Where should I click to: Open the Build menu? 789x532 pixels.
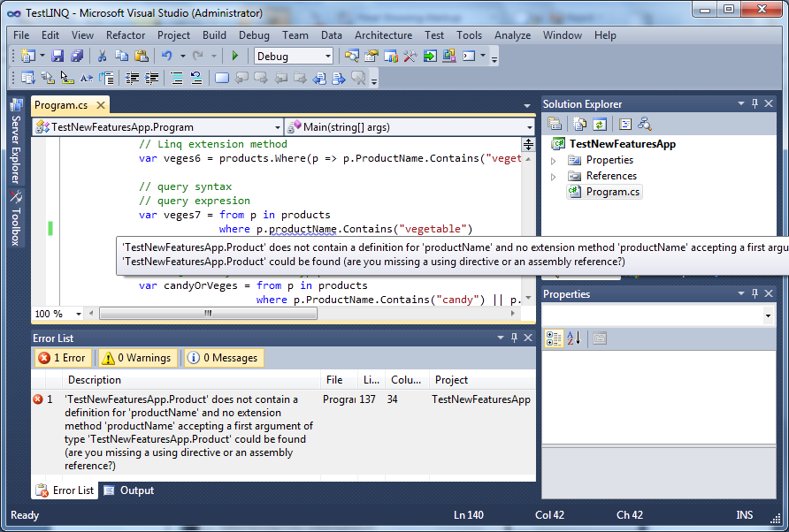[214, 35]
